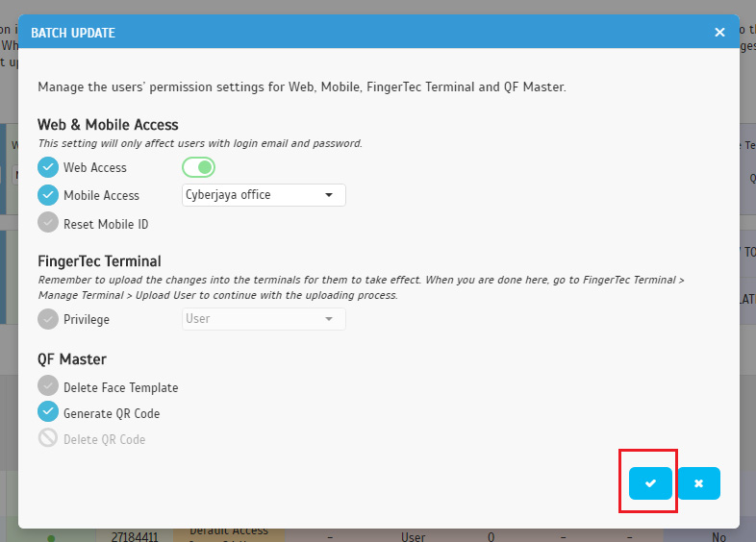The height and width of the screenshot is (542, 756).
Task: Click the Mobile Access label
Action: (101, 196)
